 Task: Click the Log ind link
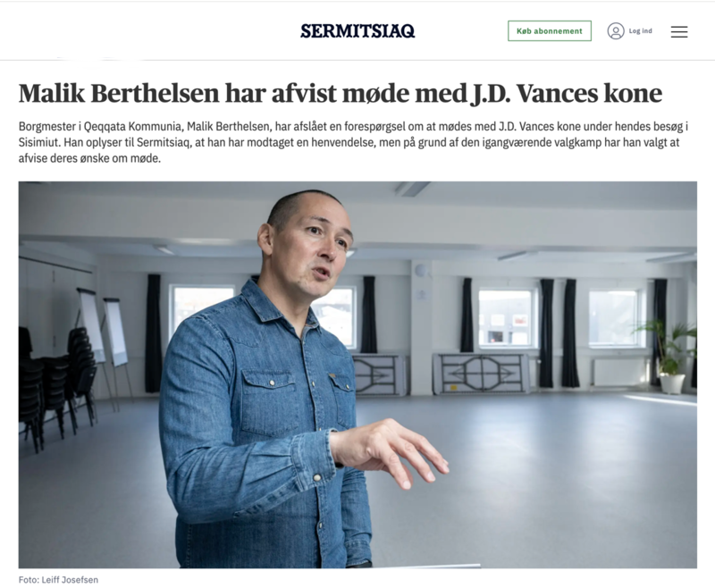[640, 31]
